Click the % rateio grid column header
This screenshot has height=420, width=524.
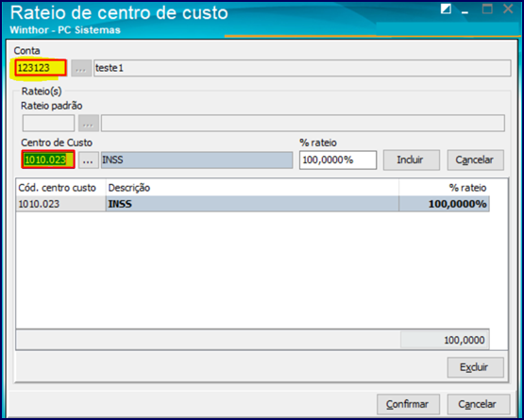pyautogui.click(x=444, y=188)
